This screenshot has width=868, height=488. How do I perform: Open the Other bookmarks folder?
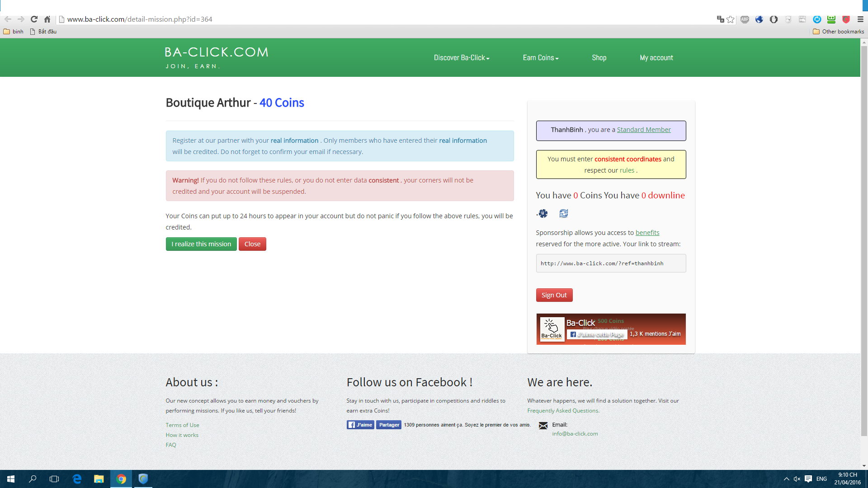tap(838, 32)
